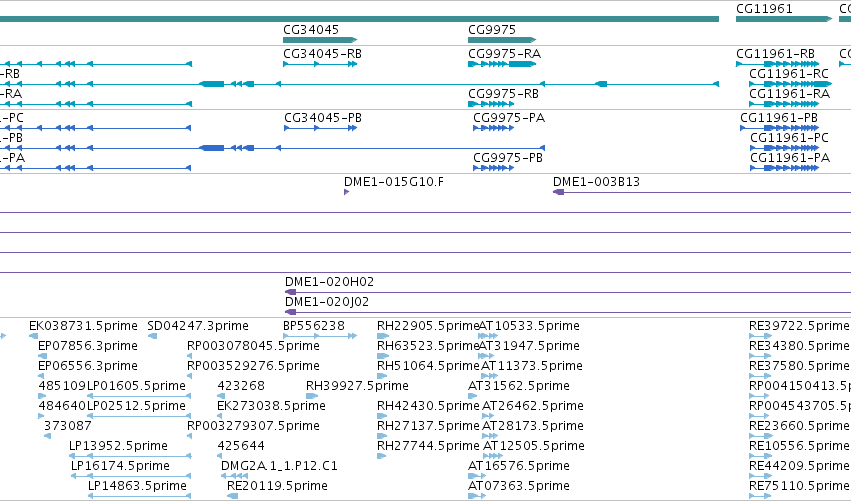Click the 373087 feature label
851x501 pixels.
pyautogui.click(x=67, y=426)
